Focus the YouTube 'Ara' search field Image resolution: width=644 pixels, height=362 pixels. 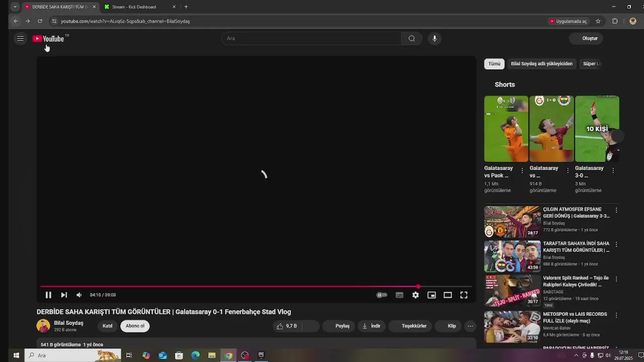(311, 38)
